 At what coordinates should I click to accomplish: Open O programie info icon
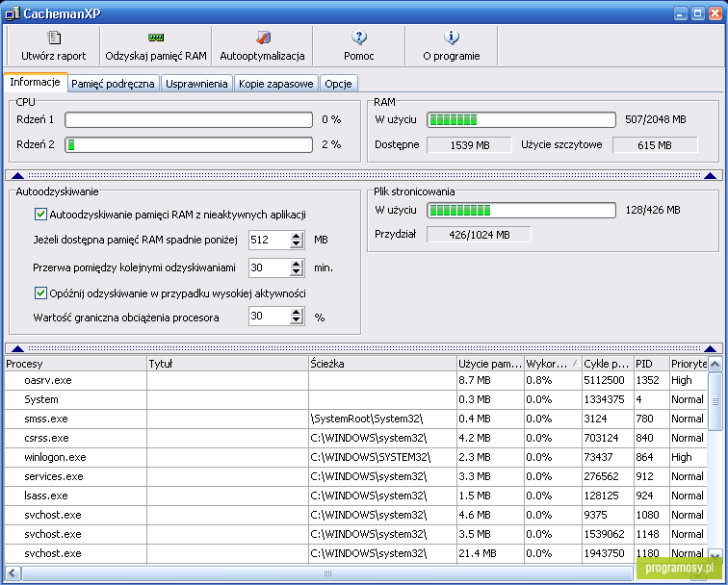452,38
